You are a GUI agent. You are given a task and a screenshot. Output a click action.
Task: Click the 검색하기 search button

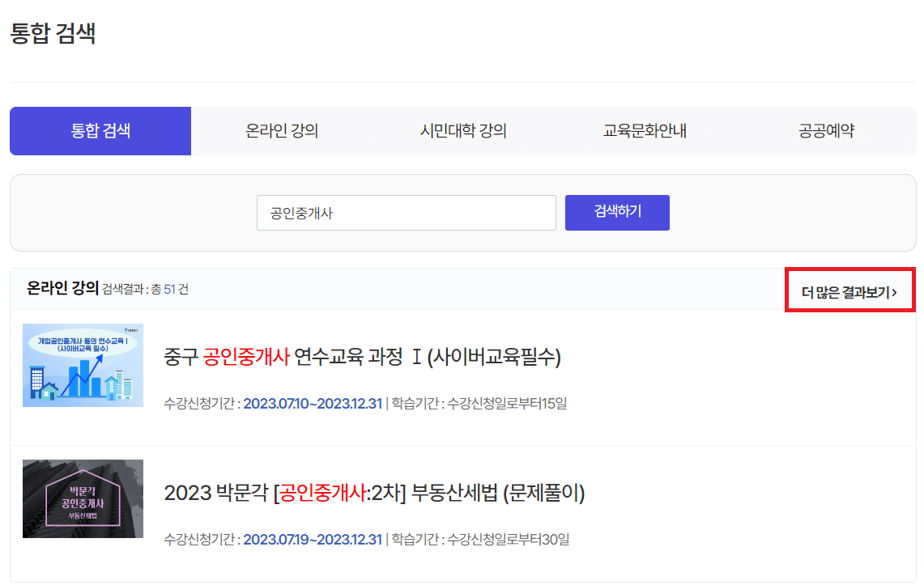(617, 212)
